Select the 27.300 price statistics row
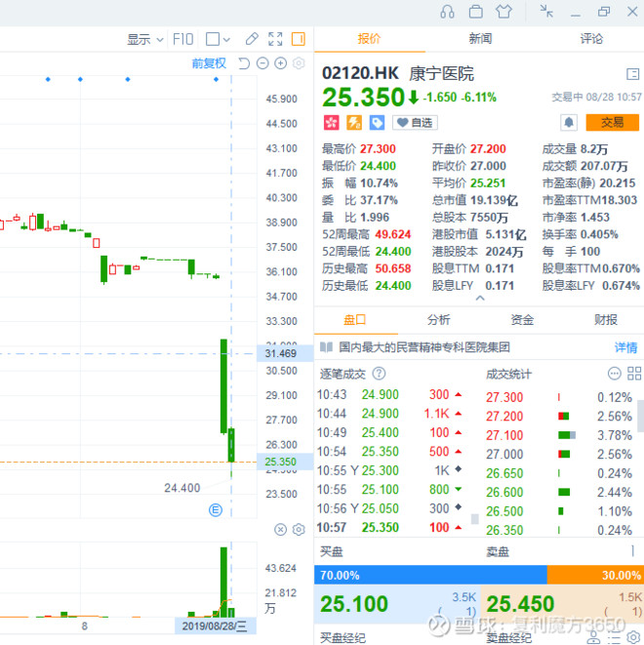Screen dimensions: 644x645 point(559,397)
